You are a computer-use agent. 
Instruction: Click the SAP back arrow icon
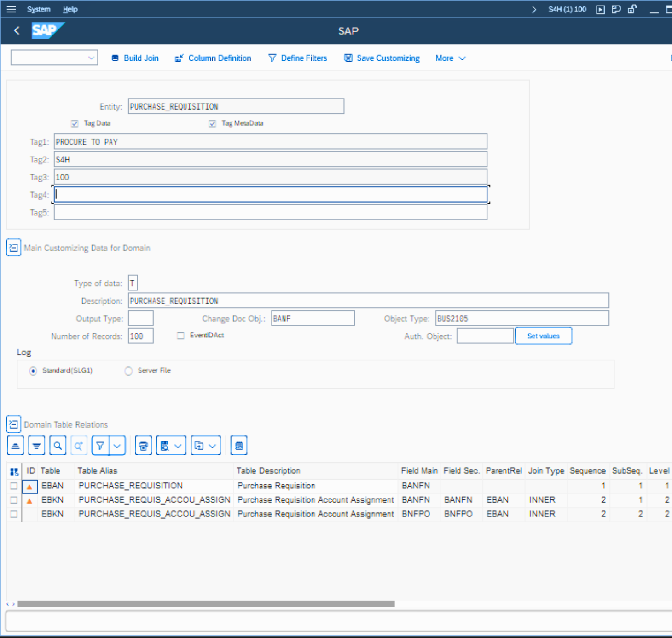pos(17,31)
